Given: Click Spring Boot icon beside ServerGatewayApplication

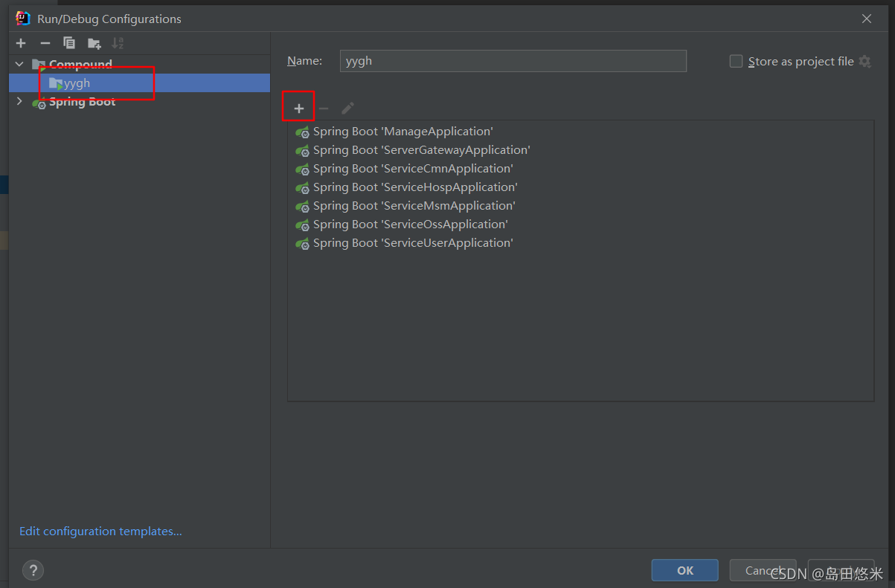Looking at the screenshot, I should pyautogui.click(x=302, y=151).
